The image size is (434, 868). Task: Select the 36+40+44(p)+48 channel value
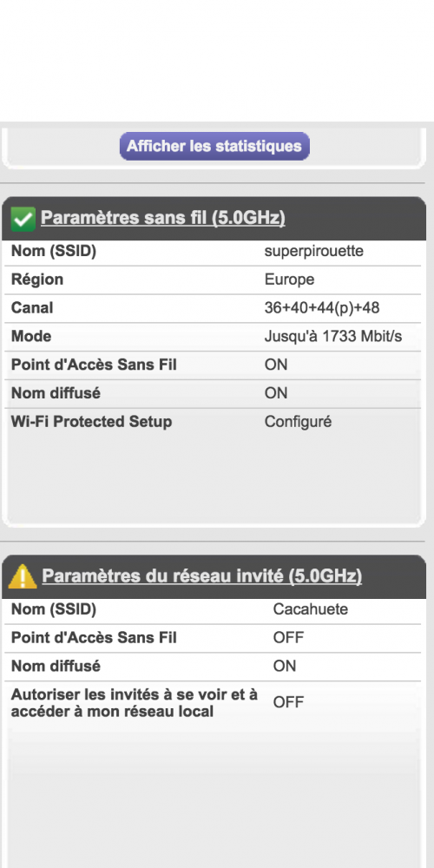(x=322, y=308)
